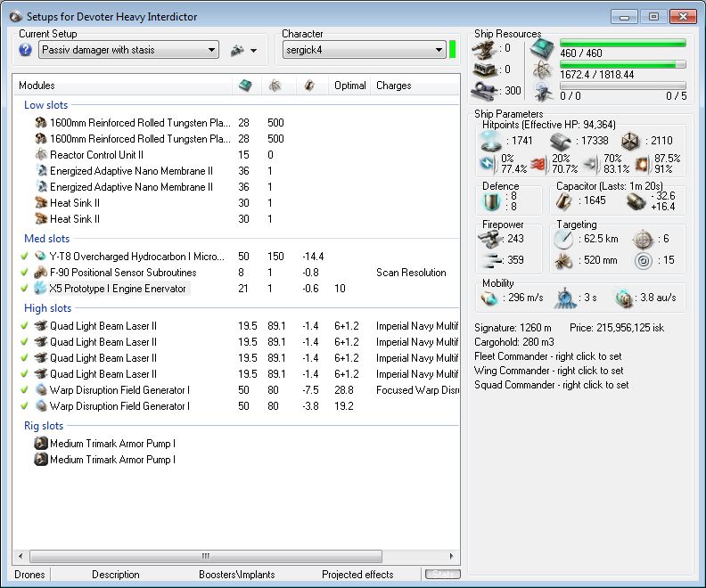Click the horizontal scrollbar under the module list
The height and width of the screenshot is (588, 706).
(205, 556)
